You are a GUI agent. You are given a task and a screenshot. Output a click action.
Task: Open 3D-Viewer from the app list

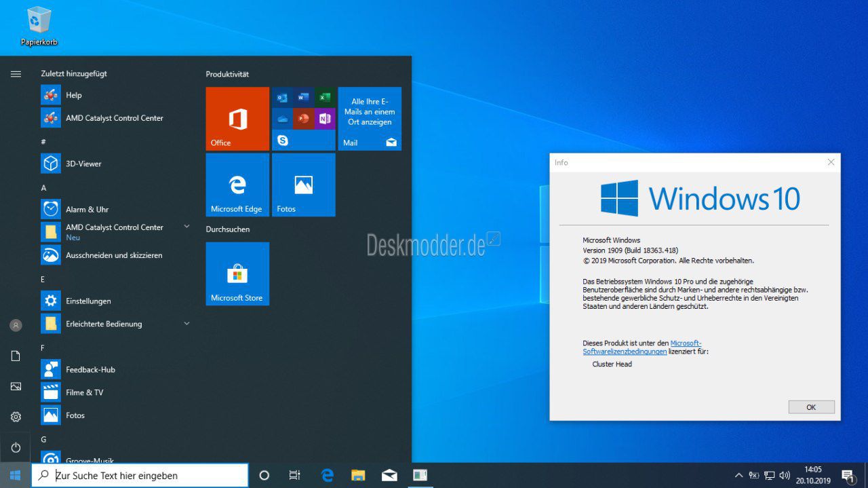115,164
